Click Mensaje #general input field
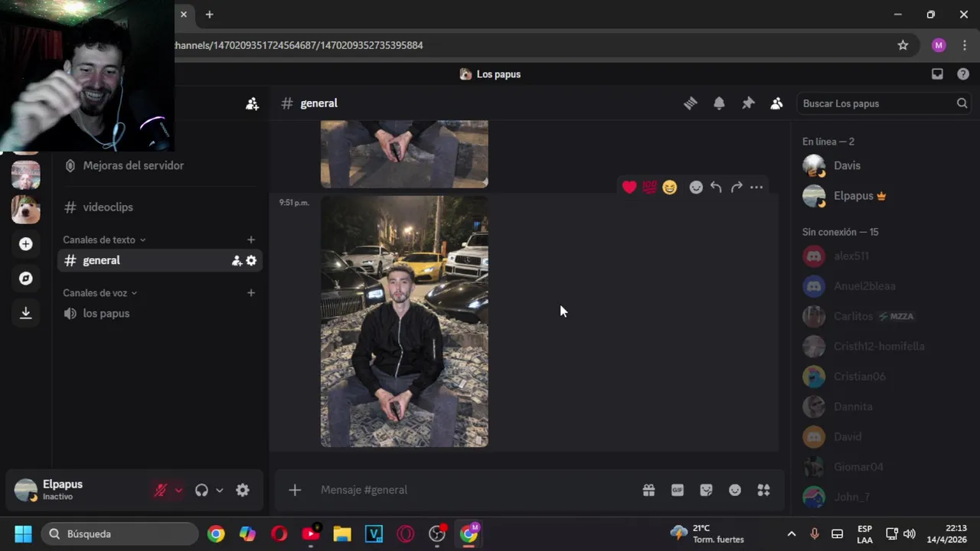This screenshot has width=980, height=551. click(475, 490)
